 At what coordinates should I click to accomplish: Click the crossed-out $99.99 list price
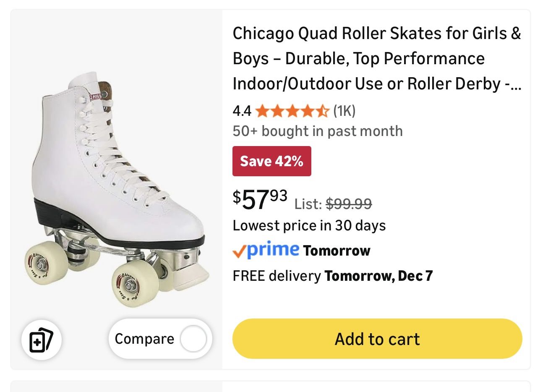click(349, 204)
